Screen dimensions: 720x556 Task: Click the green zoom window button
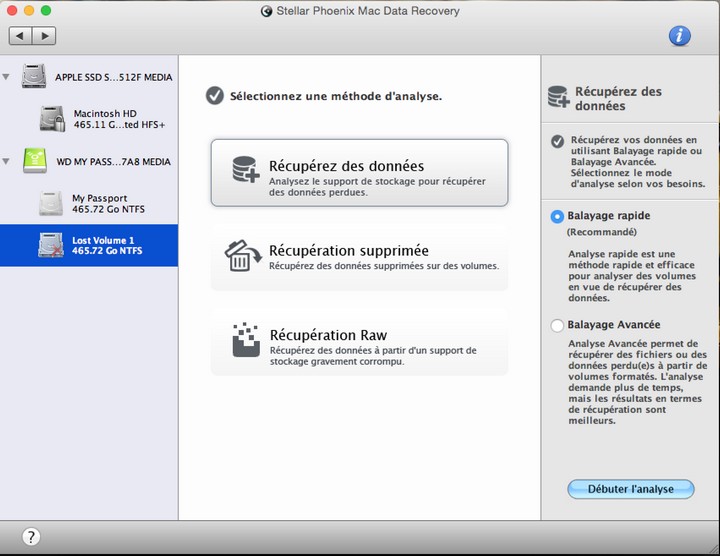(46, 11)
